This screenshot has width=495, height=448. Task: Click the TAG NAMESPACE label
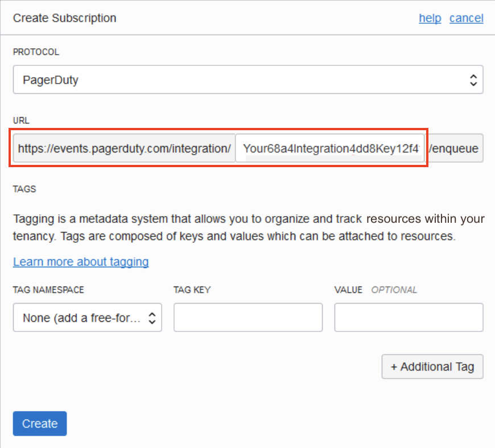[48, 290]
